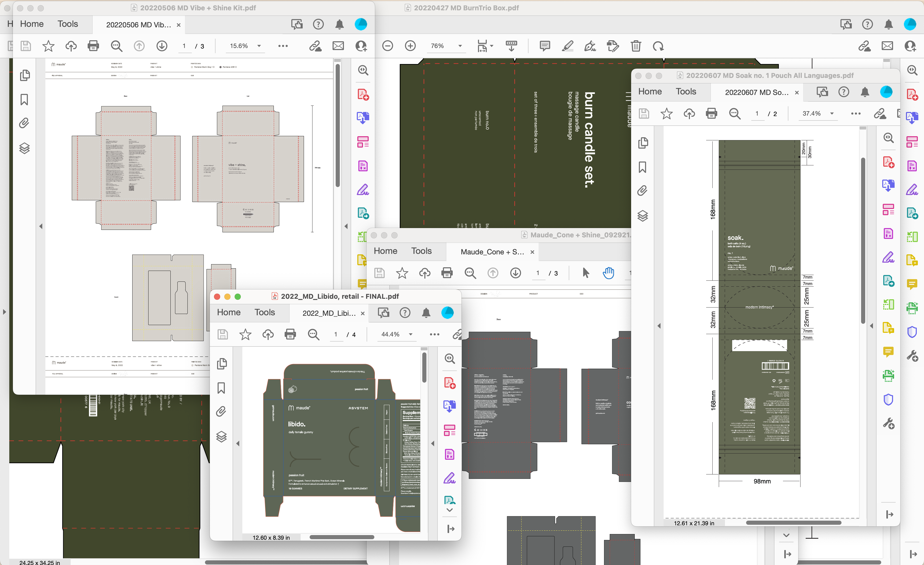Click notification bell in Soak Pouch window
The height and width of the screenshot is (565, 924).
tap(865, 92)
